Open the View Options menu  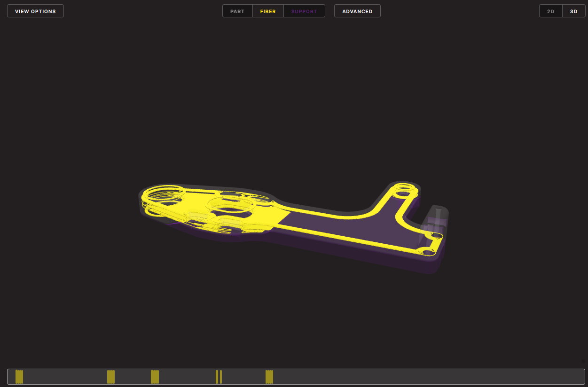coord(35,11)
